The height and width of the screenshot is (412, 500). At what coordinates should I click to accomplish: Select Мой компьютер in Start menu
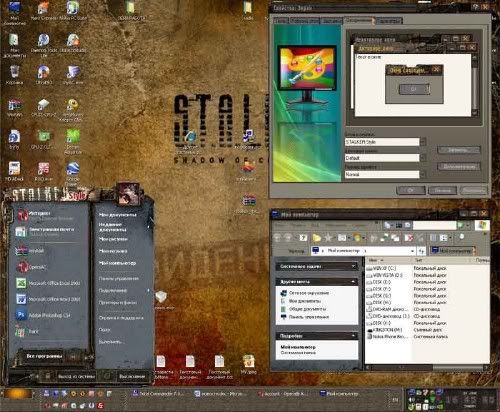coord(117,263)
